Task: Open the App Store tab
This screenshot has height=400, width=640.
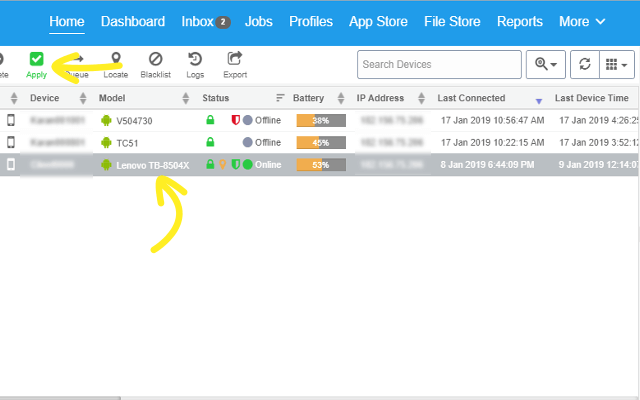Action: [x=378, y=21]
